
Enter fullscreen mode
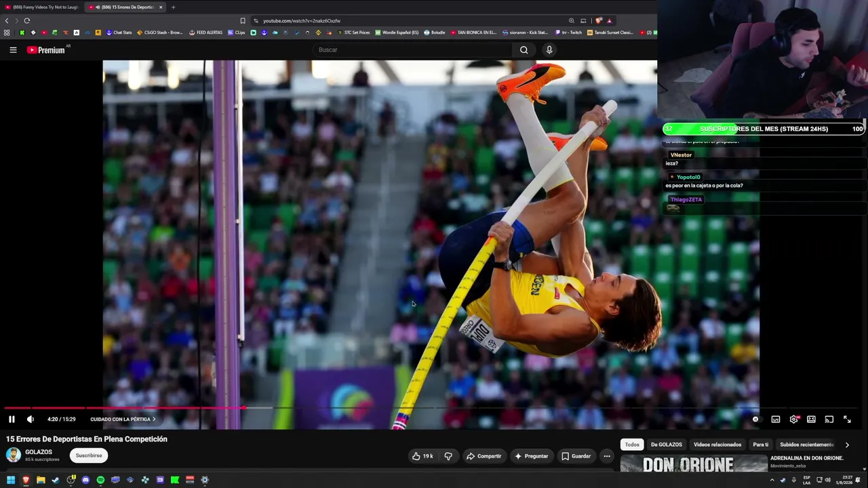coord(847,420)
